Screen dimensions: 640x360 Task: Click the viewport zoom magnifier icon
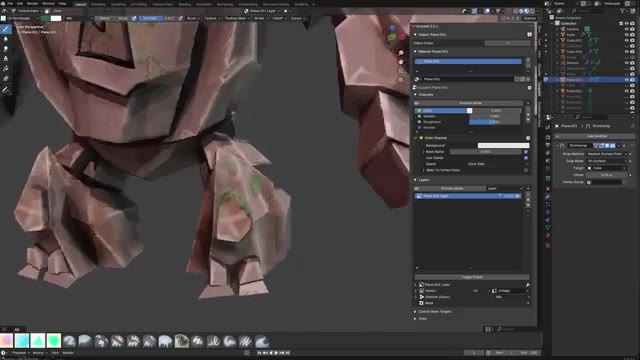(x=401, y=53)
